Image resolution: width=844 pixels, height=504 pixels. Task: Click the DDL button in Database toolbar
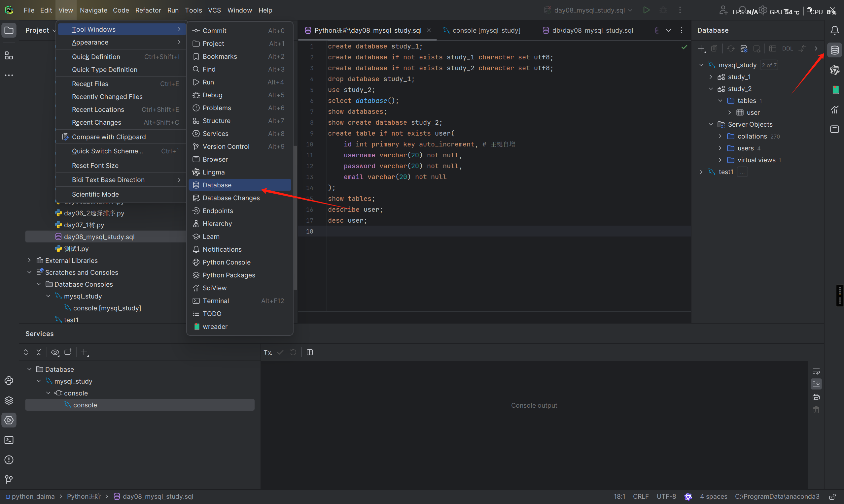tap(787, 48)
